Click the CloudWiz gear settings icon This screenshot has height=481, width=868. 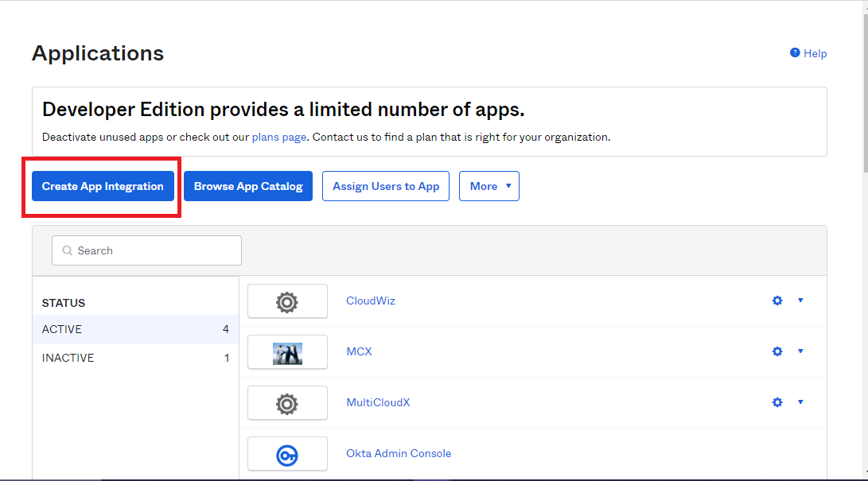(777, 301)
